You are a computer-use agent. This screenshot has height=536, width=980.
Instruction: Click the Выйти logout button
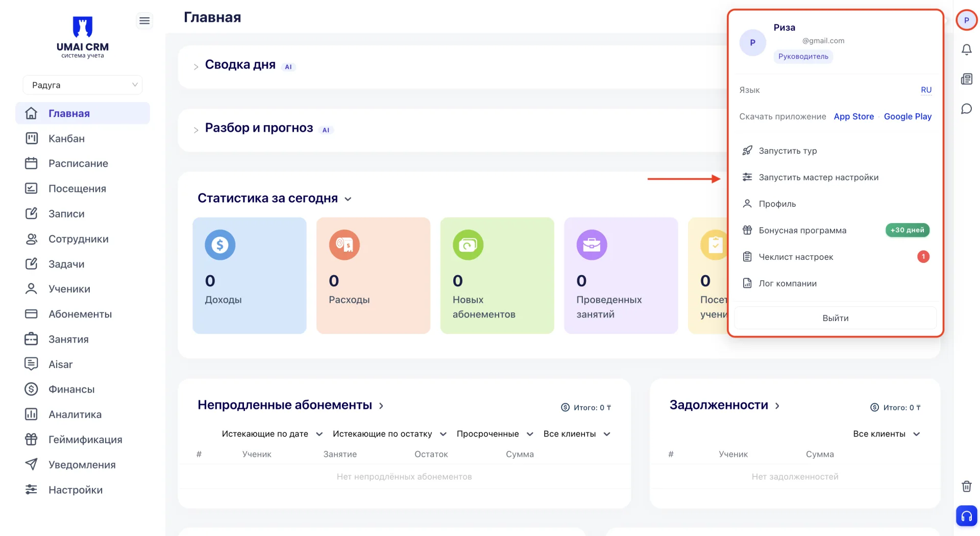836,318
